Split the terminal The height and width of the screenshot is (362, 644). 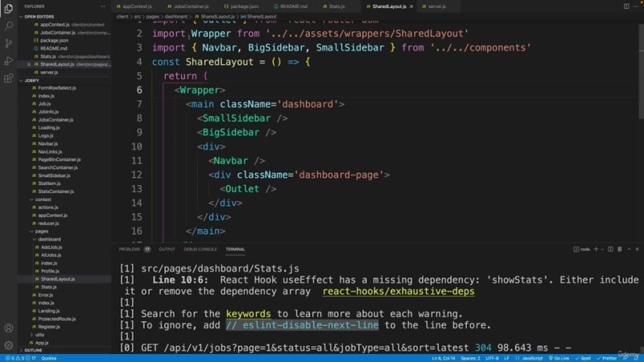click(x=611, y=249)
